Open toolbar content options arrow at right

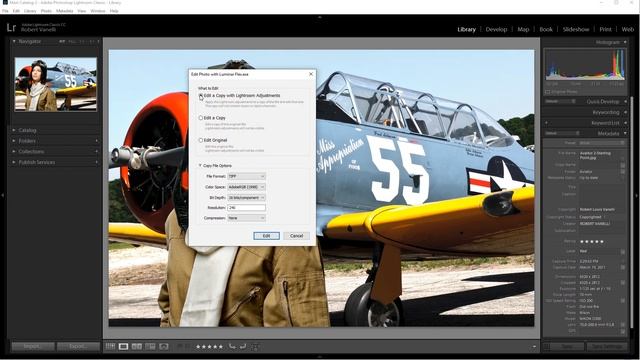tap(534, 347)
